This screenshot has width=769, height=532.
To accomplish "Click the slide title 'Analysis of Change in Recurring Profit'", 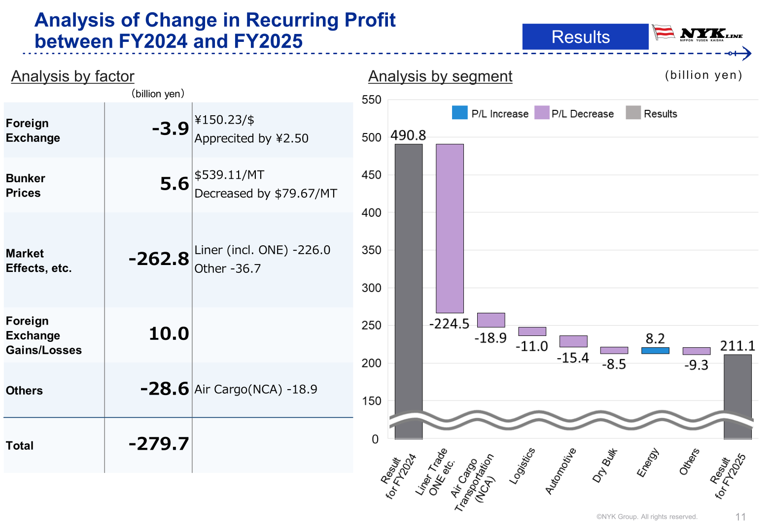I will 215,20.
